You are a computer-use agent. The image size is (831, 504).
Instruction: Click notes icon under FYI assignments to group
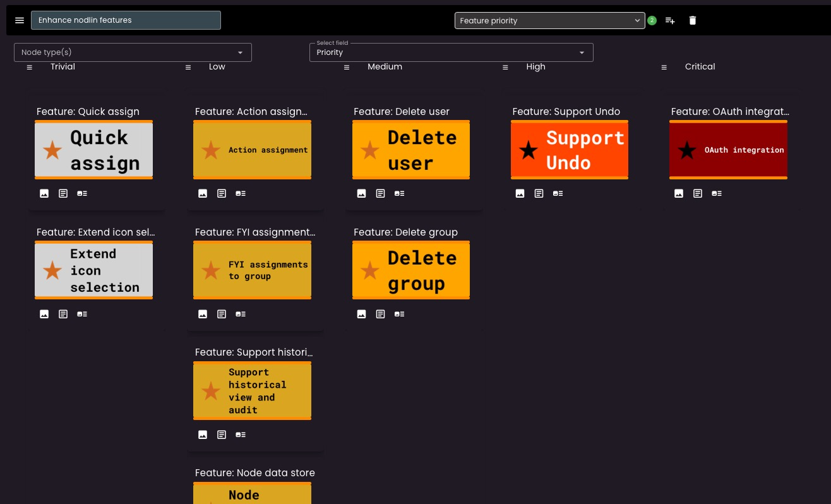coord(222,314)
